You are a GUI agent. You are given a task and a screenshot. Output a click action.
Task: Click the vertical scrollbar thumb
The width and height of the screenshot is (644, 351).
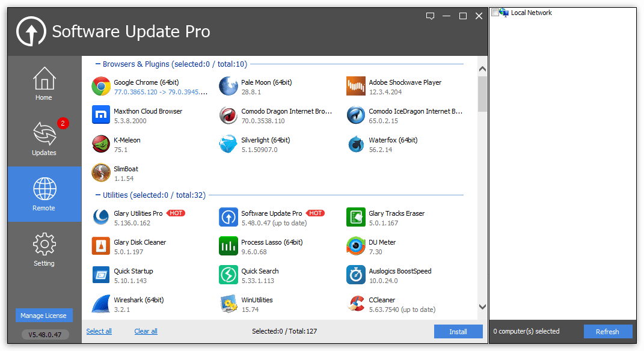[483, 94]
